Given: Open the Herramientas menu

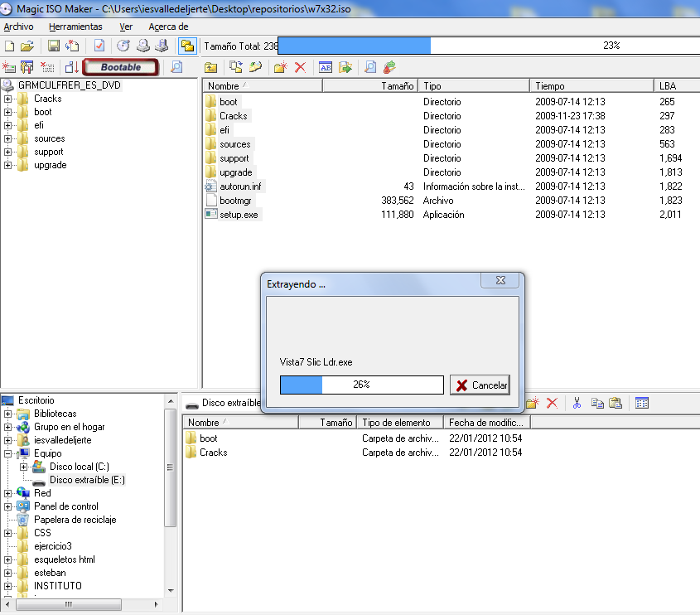Looking at the screenshot, I should tap(75, 27).
